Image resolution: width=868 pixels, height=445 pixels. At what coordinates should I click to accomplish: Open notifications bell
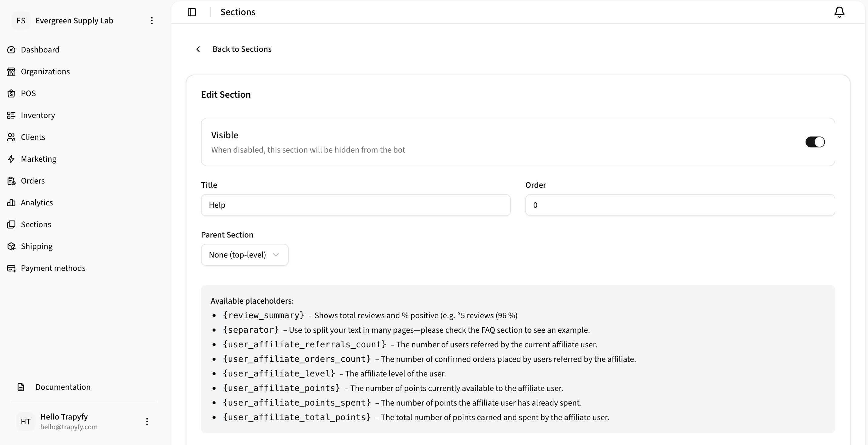pos(839,12)
